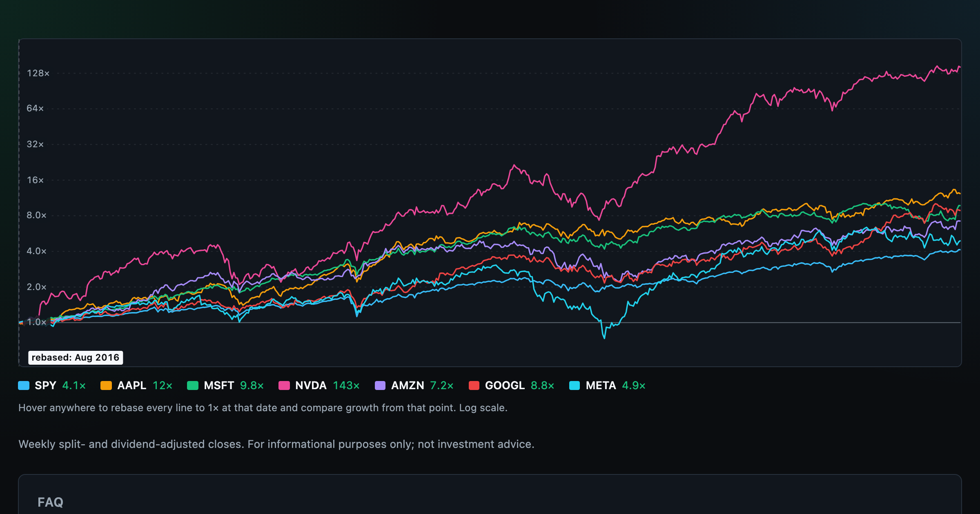980x514 pixels.
Task: Select the AAPL legend label
Action: 131,385
